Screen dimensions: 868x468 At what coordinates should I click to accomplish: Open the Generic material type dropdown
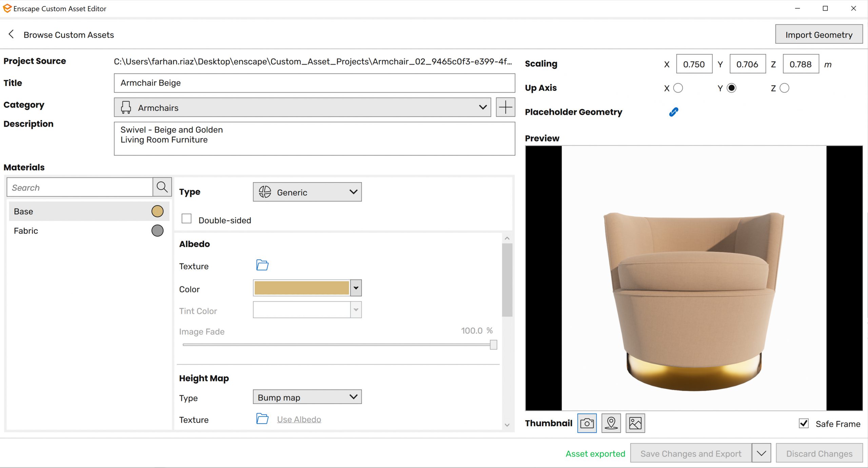(x=307, y=192)
